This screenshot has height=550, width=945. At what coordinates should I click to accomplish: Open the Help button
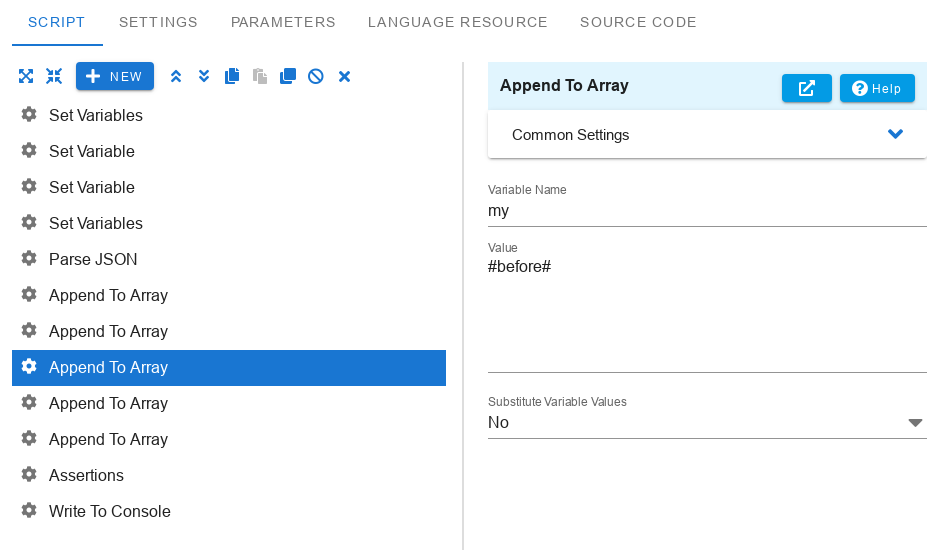tap(877, 89)
